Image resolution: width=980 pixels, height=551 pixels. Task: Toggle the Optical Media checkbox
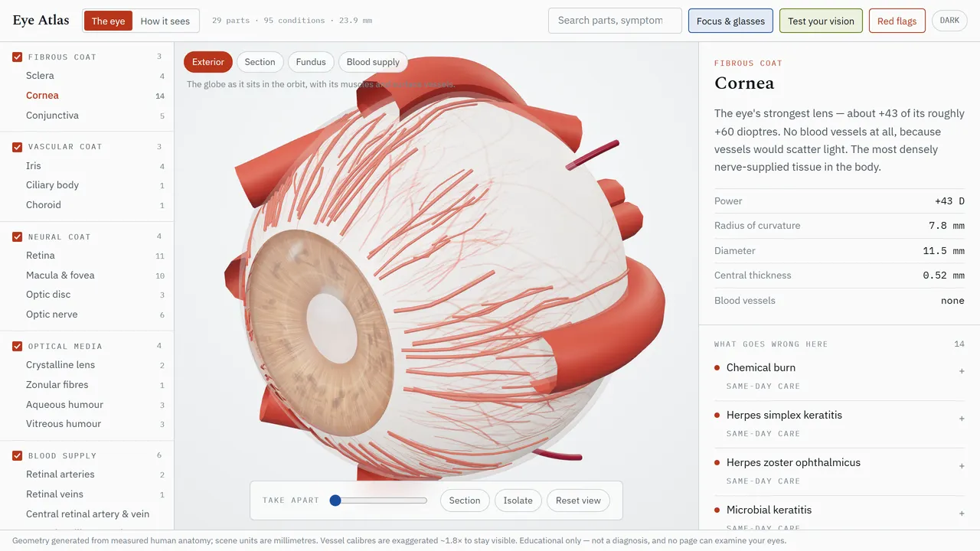tap(17, 346)
